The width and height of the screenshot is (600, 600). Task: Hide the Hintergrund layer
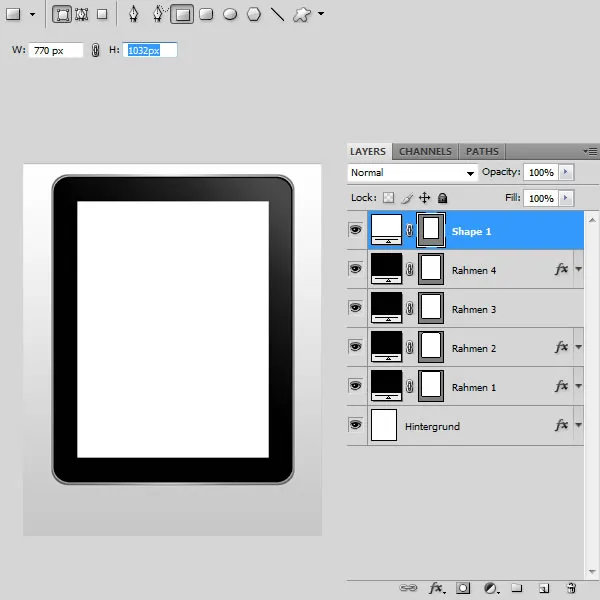(355, 425)
